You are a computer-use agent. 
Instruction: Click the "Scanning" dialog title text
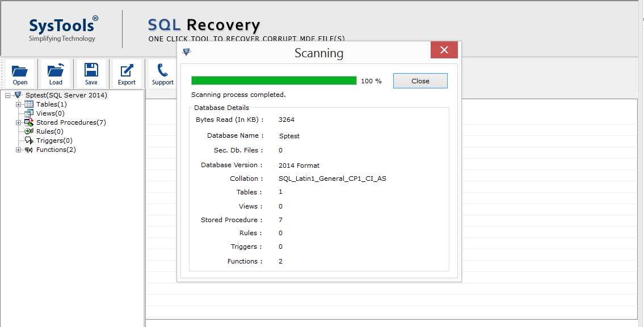pyautogui.click(x=319, y=53)
